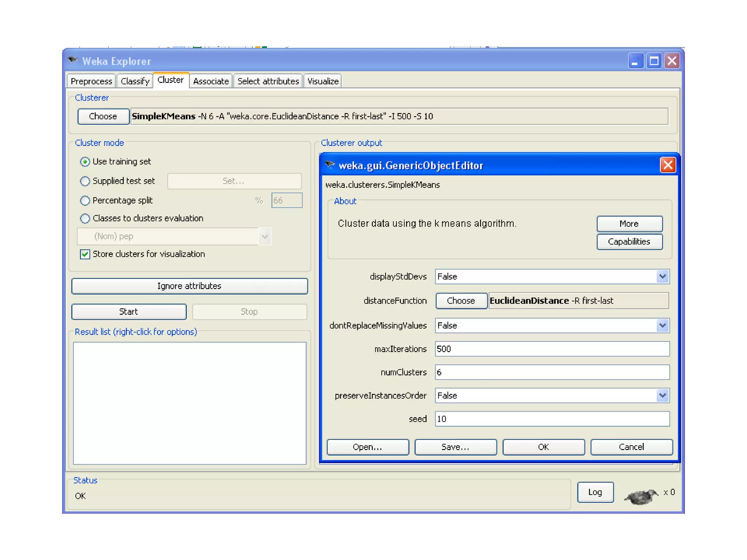Select the Percentage split radio button
This screenshot has width=747, height=560.
tap(85, 201)
